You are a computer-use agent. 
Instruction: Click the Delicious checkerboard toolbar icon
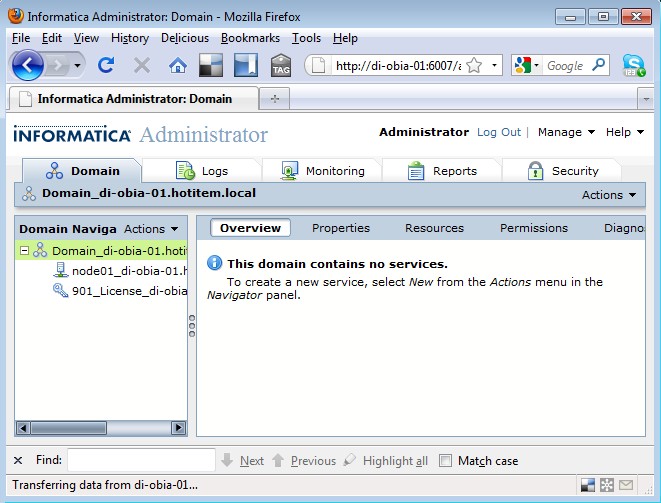[x=211, y=65]
